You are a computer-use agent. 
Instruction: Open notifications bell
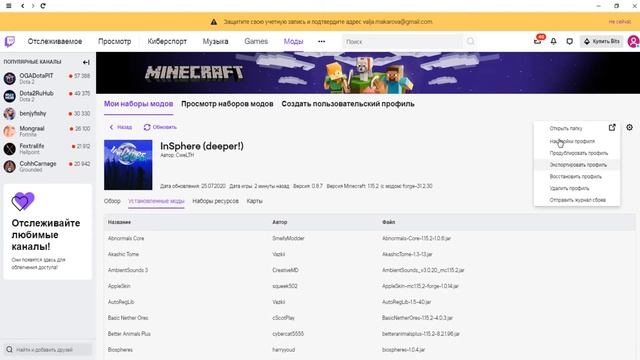[553, 41]
